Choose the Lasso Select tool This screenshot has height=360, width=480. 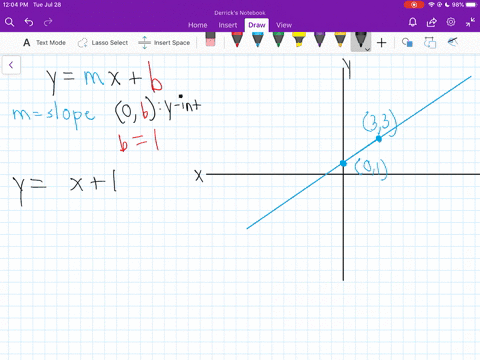point(103,43)
